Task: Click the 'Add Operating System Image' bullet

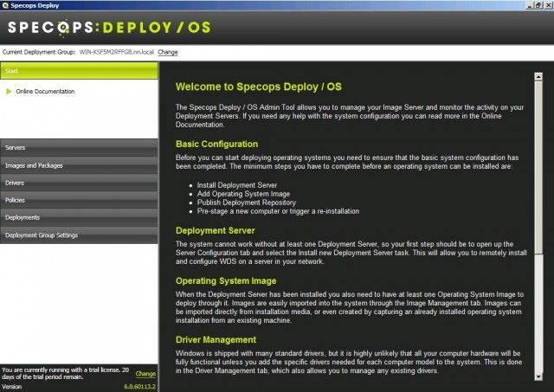Action: [x=243, y=194]
